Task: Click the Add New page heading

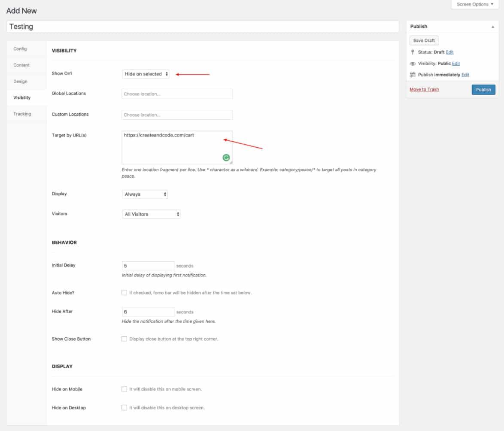Action: 21,11
